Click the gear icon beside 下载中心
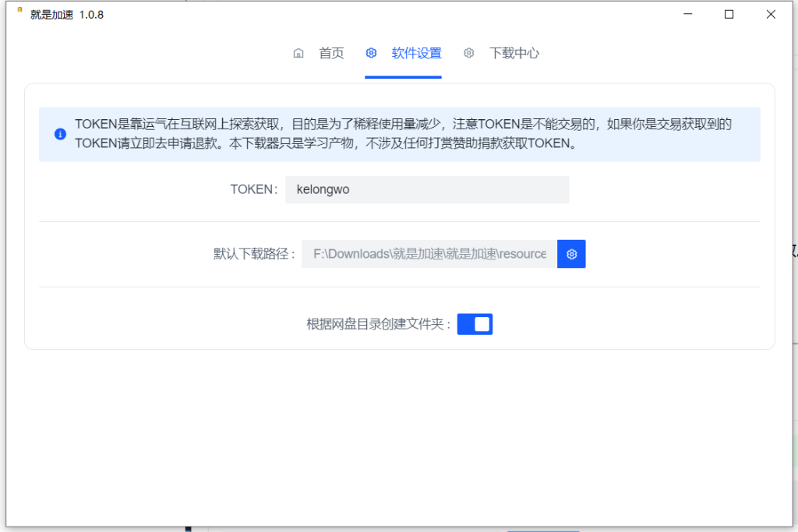798x532 pixels. pos(468,53)
